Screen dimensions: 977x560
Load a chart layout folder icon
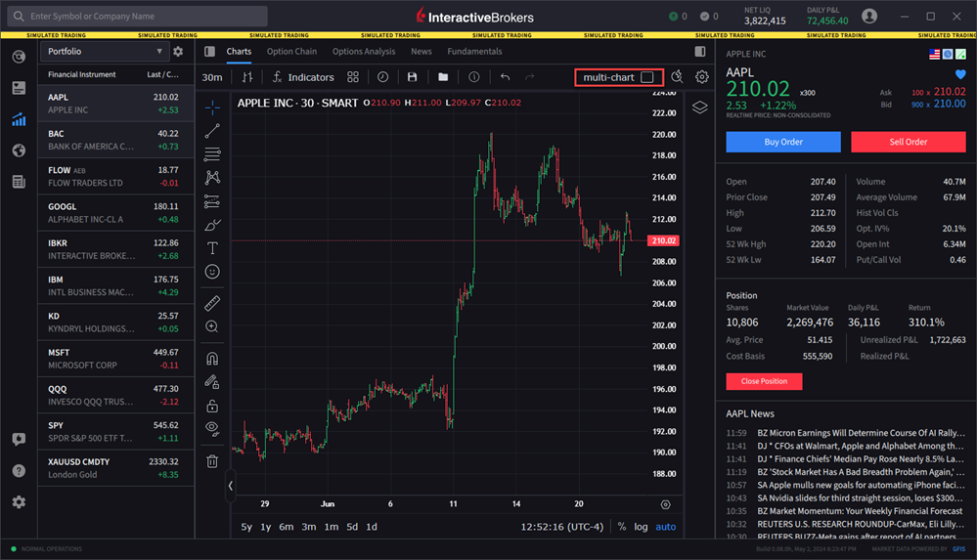(443, 77)
